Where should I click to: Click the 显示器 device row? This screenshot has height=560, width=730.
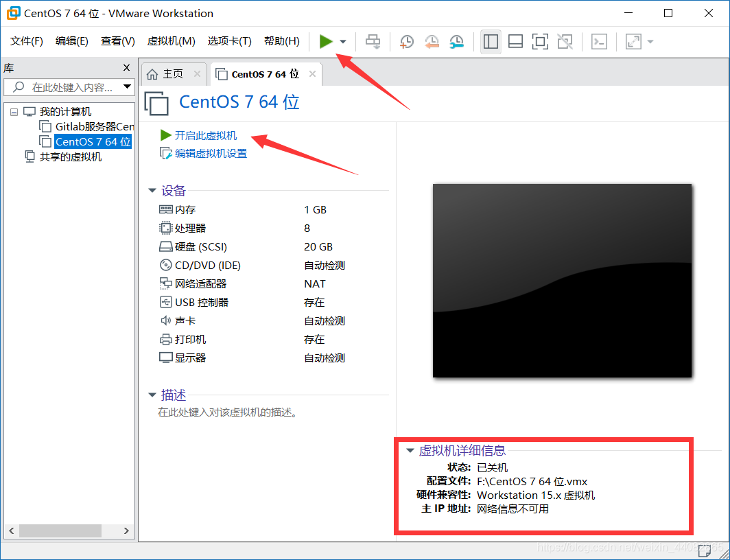[x=274, y=358]
